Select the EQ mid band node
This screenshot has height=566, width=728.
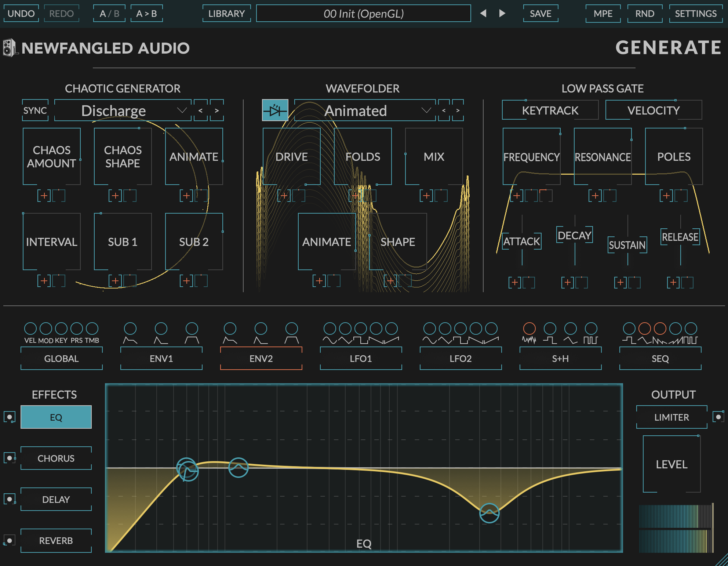(239, 467)
